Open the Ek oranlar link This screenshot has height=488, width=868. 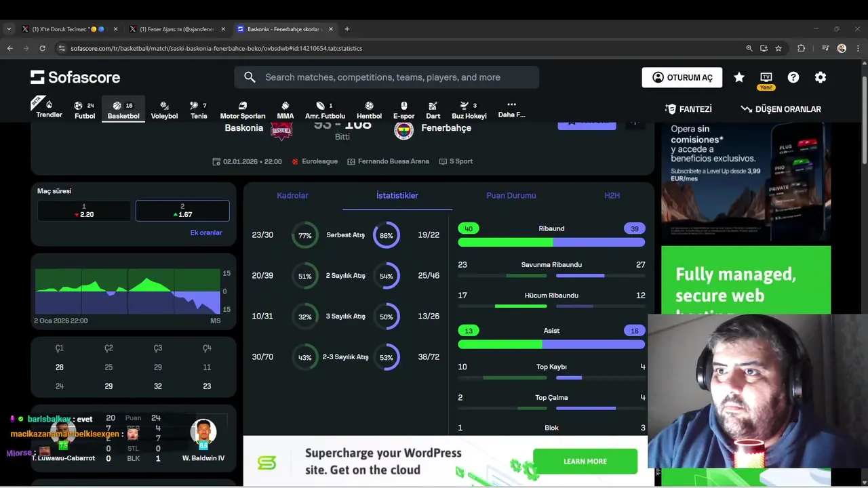[x=206, y=232]
